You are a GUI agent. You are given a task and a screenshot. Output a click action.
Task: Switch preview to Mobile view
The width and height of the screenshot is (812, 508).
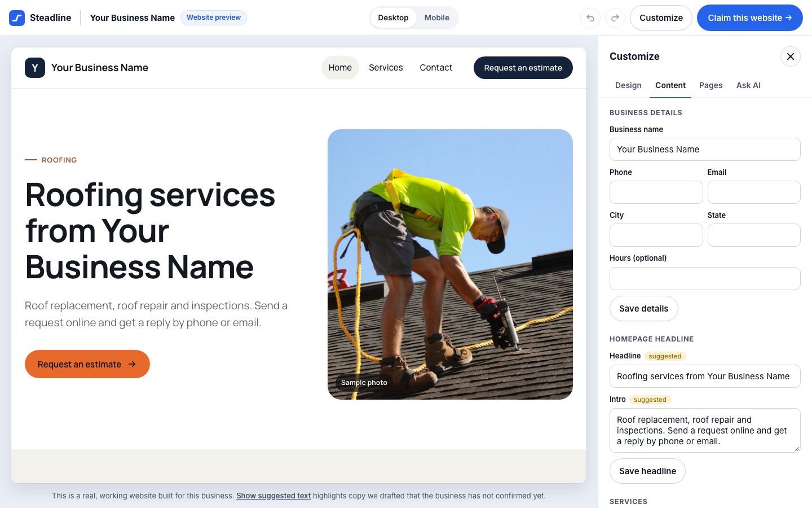point(437,18)
